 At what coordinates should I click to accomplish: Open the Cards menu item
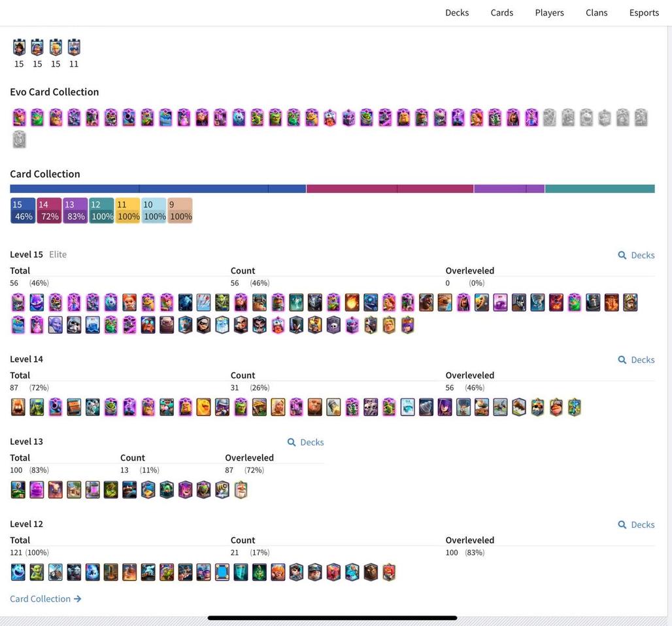click(502, 13)
